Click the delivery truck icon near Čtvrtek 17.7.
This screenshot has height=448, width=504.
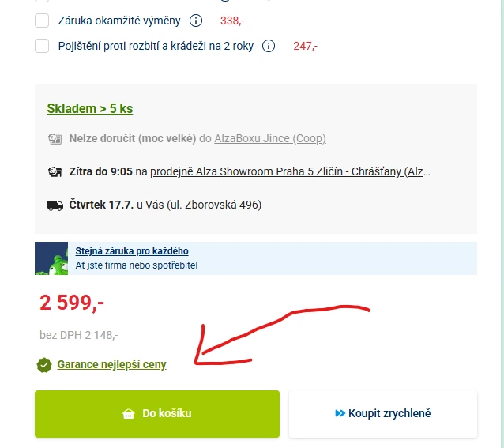click(55, 205)
